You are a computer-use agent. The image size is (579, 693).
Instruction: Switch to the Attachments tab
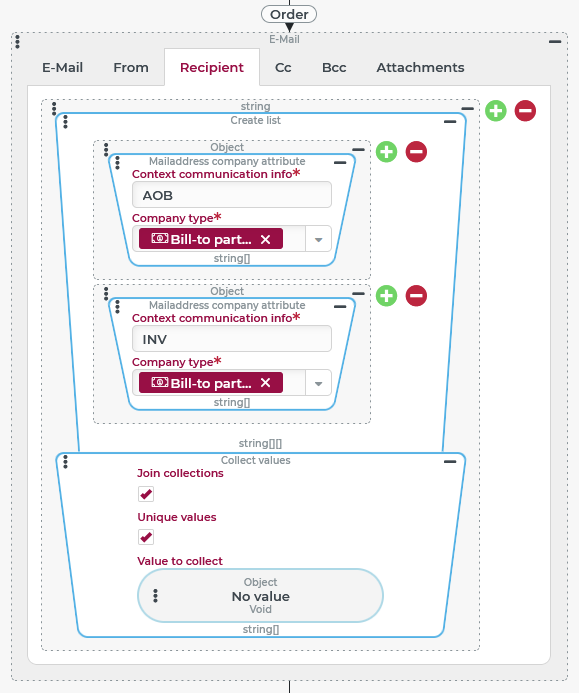click(x=420, y=68)
